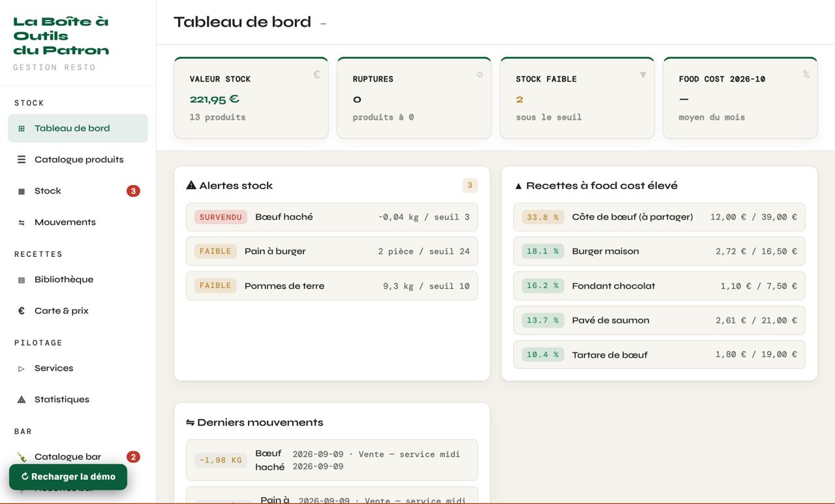Click the "-0,04 kg / seuil 3" alert value
This screenshot has width=835, height=504.
click(424, 216)
